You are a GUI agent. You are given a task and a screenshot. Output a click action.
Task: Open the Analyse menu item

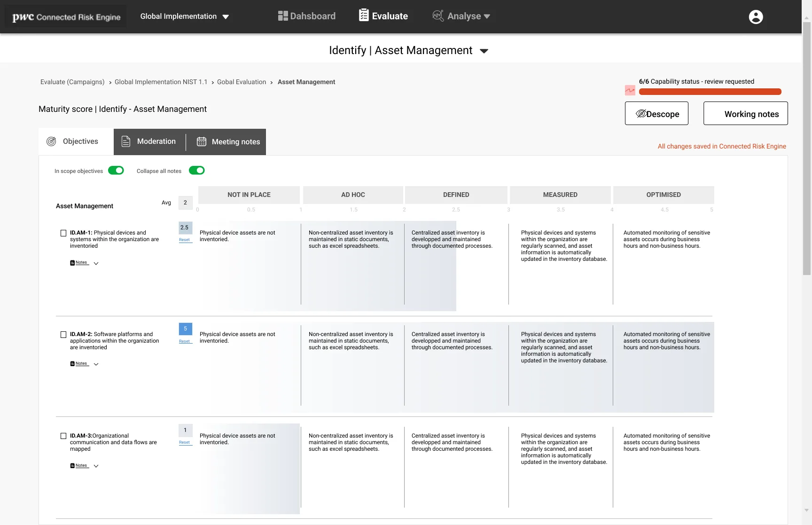tap(461, 16)
